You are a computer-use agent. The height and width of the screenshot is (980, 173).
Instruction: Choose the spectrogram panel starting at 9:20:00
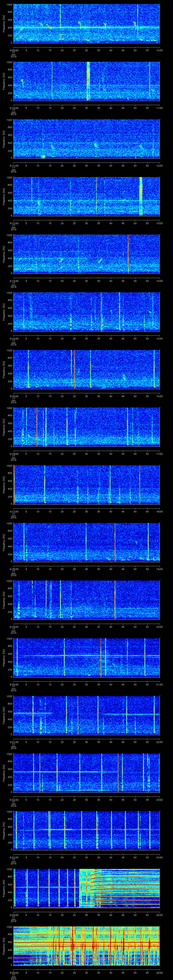86,658
